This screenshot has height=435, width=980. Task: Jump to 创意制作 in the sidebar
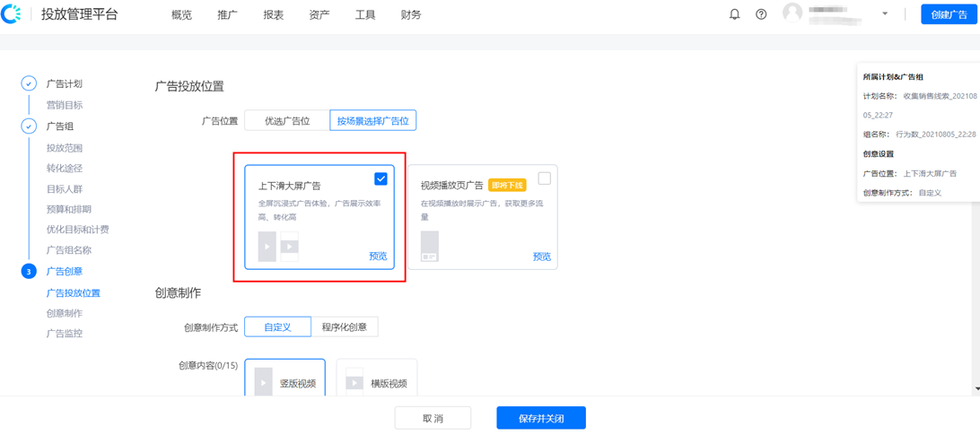click(65, 313)
